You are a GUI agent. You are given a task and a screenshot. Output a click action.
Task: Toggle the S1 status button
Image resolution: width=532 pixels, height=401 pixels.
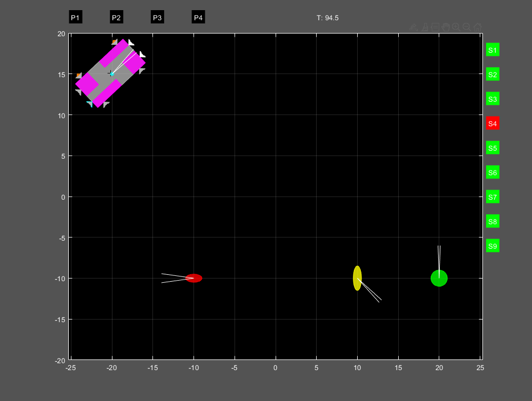point(493,50)
